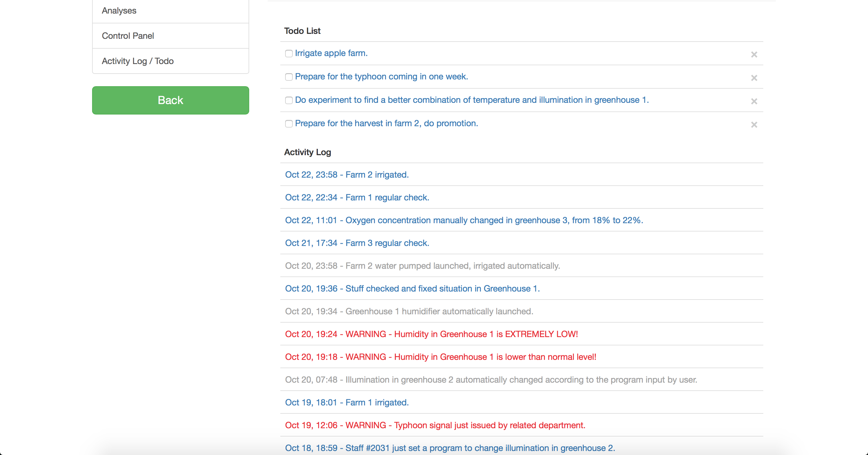Viewport: 868px width, 455px height.
Task: Mark greenhouse 1 experiment todo as done
Action: 288,100
